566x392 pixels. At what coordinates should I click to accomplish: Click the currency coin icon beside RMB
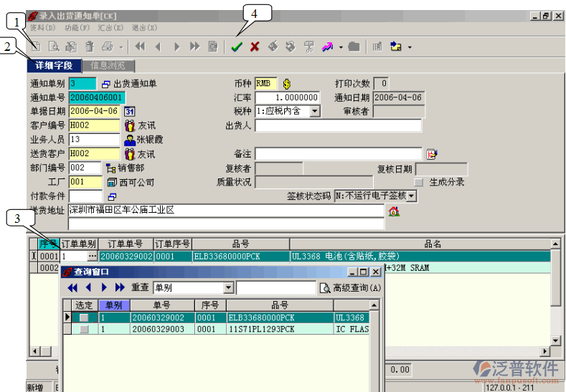[287, 84]
